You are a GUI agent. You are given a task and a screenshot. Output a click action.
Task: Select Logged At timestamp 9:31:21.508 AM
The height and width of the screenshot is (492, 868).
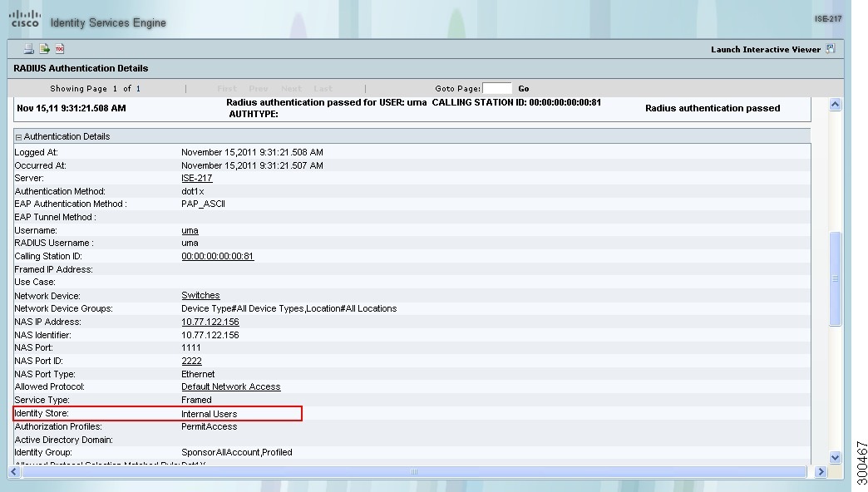click(x=252, y=152)
